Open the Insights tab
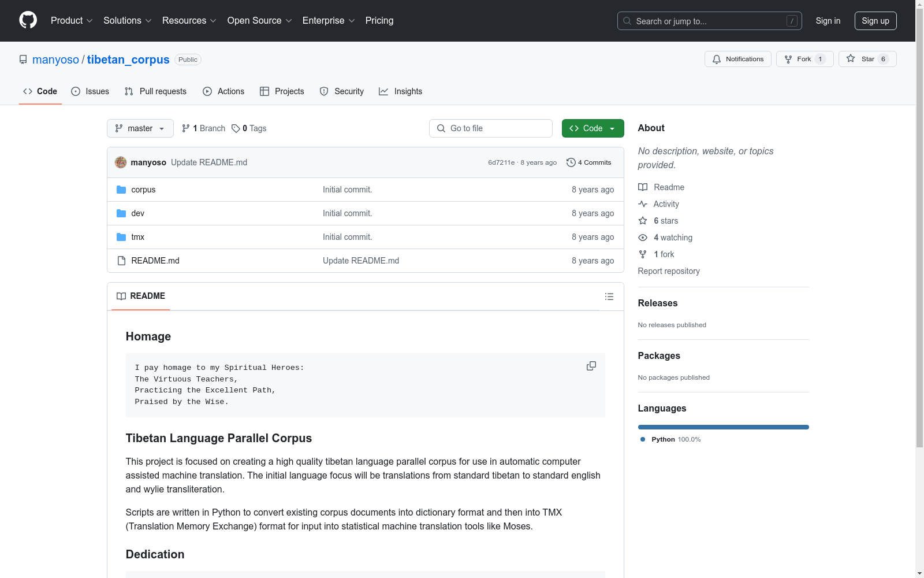Screen dimensions: 924x578 click(401, 91)
